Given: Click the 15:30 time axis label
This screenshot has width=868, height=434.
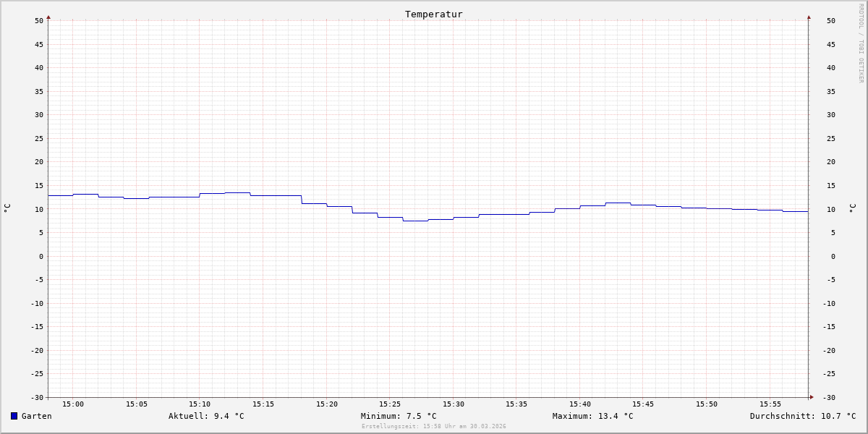Looking at the screenshot, I should tap(454, 404).
